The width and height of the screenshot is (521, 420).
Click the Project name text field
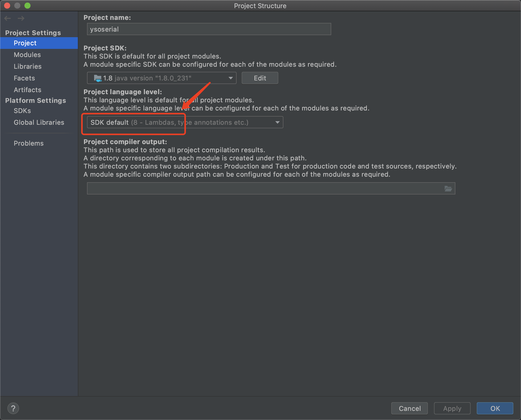pyautogui.click(x=209, y=29)
